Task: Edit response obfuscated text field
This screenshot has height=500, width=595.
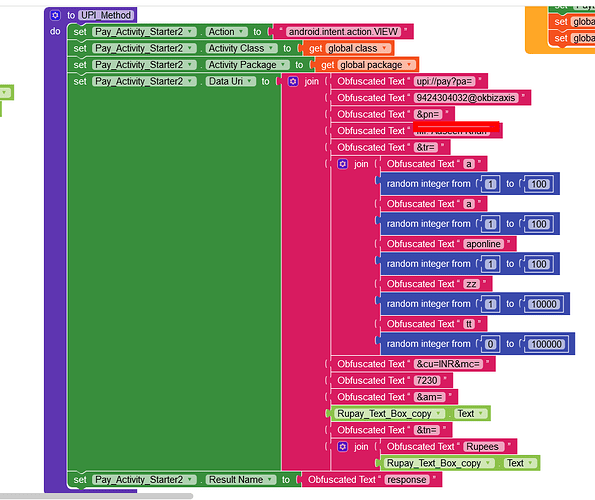Action: coord(406,480)
